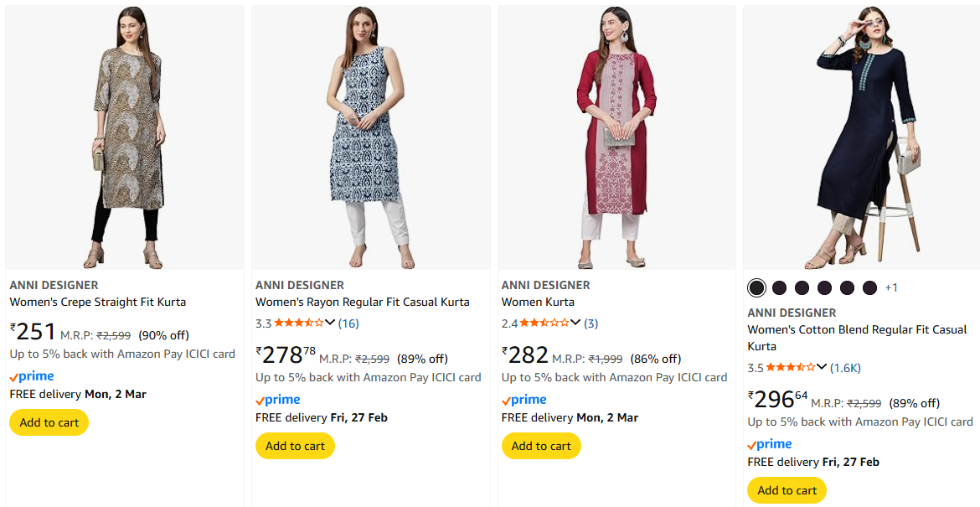Screen dimensions: 980x507
Task: Open the Women's Rayon Regular Fit Casual Kurta title
Action: click(x=363, y=302)
